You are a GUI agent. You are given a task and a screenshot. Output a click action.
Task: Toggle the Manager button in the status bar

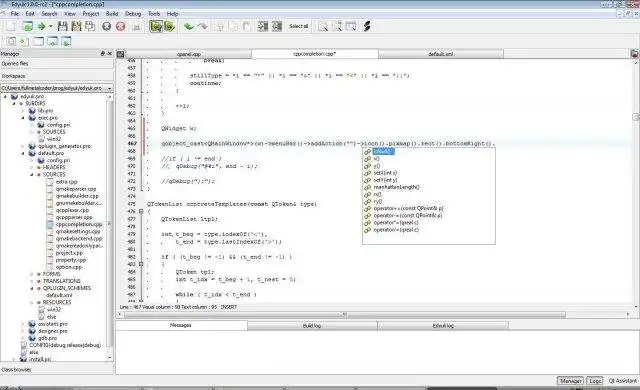pos(570,381)
